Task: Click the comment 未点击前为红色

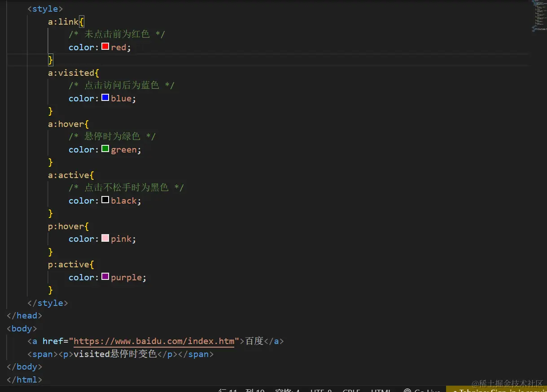Action: (117, 34)
